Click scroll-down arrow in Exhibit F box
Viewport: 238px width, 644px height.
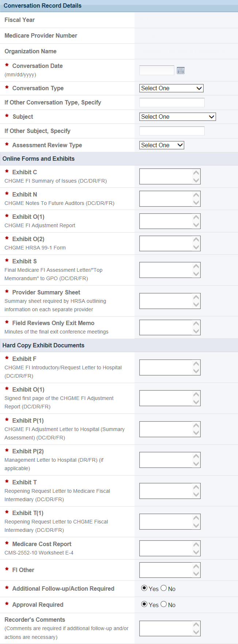196,371
